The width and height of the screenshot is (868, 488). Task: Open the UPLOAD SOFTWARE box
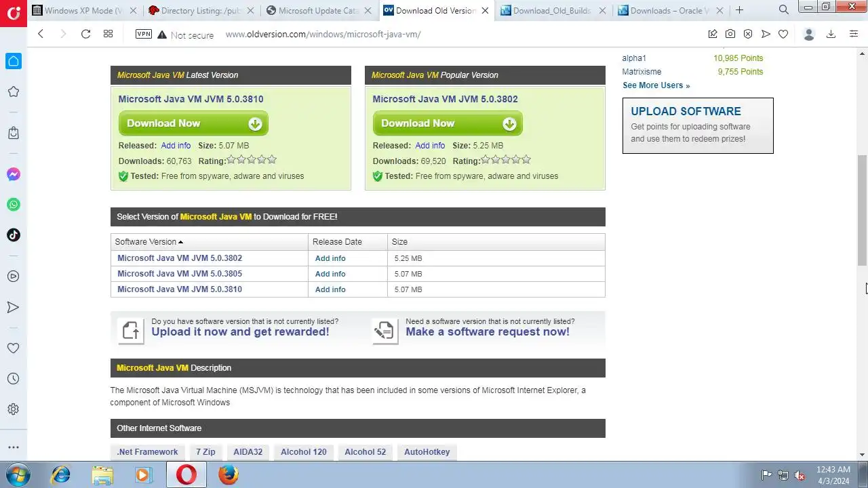[x=698, y=125]
